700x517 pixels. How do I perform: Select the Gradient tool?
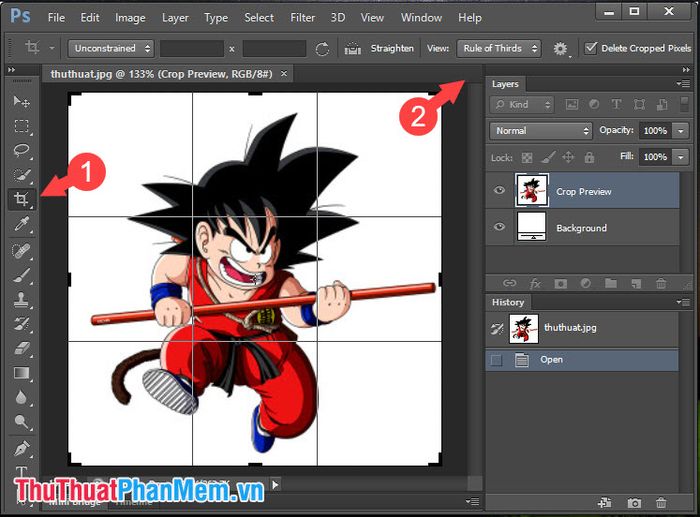pos(21,373)
